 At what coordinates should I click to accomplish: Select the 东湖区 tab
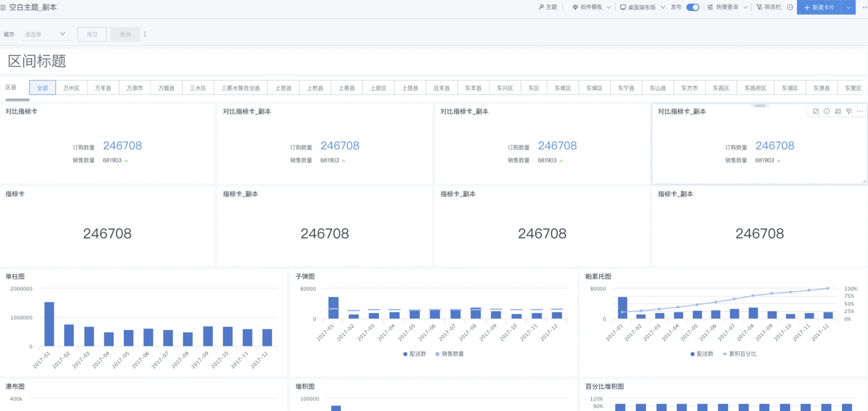coord(790,88)
